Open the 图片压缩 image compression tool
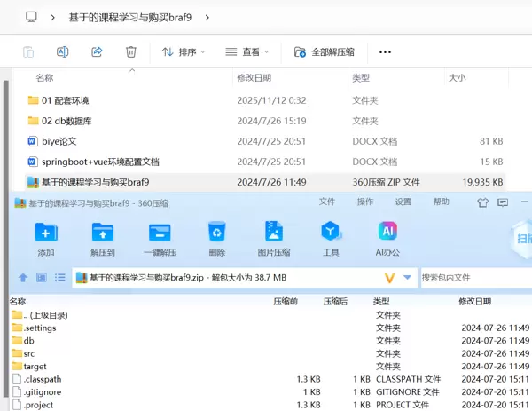The image size is (532, 411). [273, 233]
